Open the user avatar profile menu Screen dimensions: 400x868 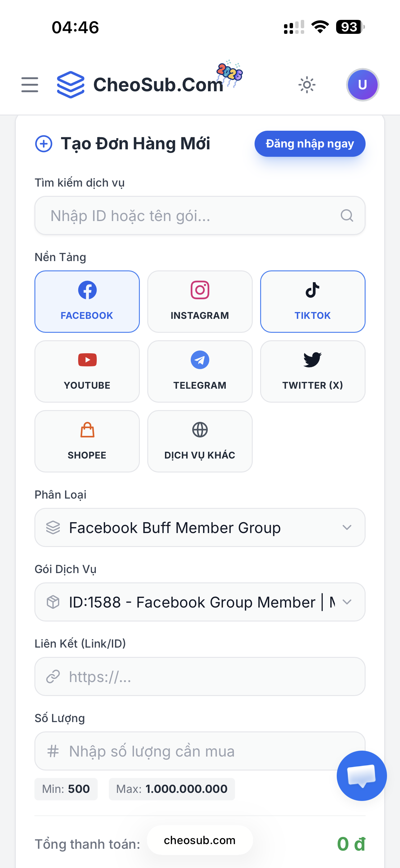(362, 85)
